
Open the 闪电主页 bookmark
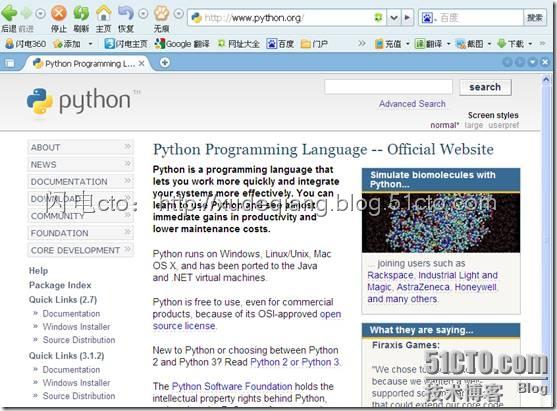pos(126,44)
